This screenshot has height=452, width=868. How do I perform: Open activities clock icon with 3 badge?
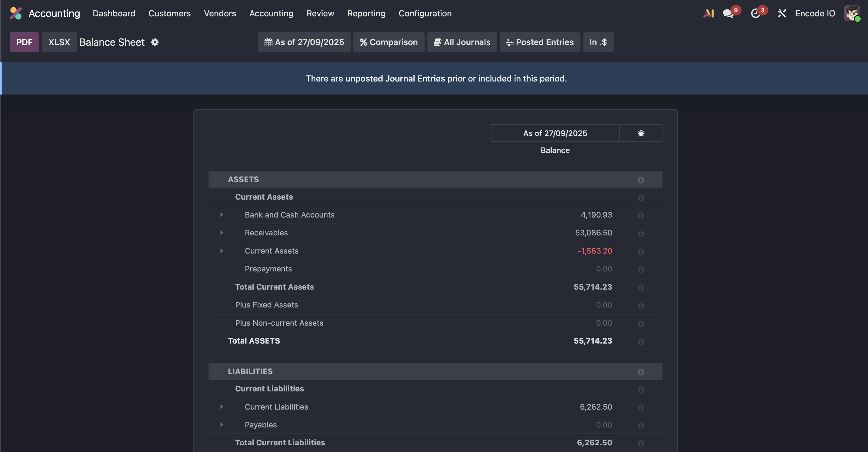(x=756, y=14)
